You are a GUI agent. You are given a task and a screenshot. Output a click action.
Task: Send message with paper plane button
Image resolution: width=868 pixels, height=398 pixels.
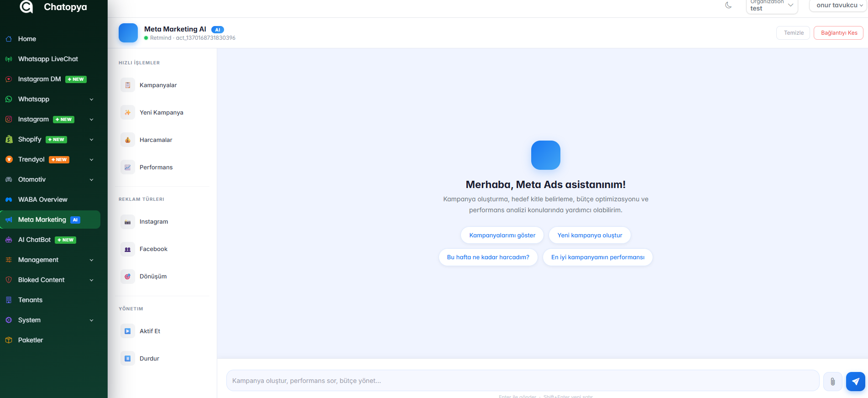(x=856, y=382)
